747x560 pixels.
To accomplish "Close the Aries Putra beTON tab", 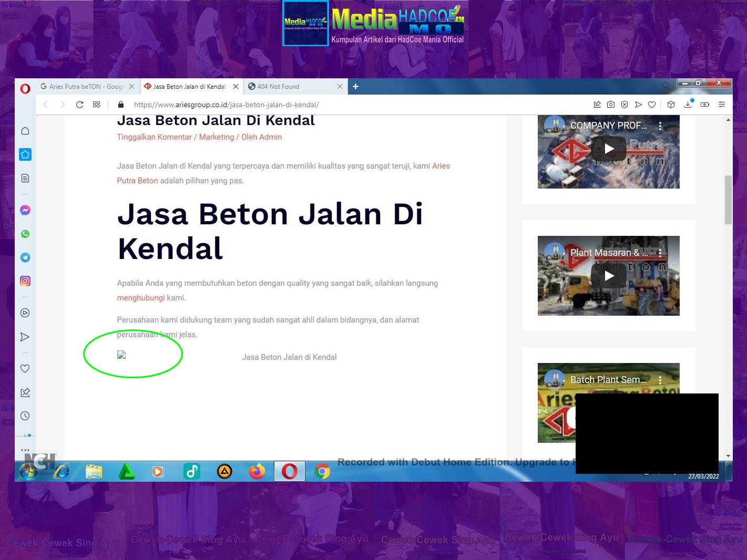I will click(x=131, y=87).
